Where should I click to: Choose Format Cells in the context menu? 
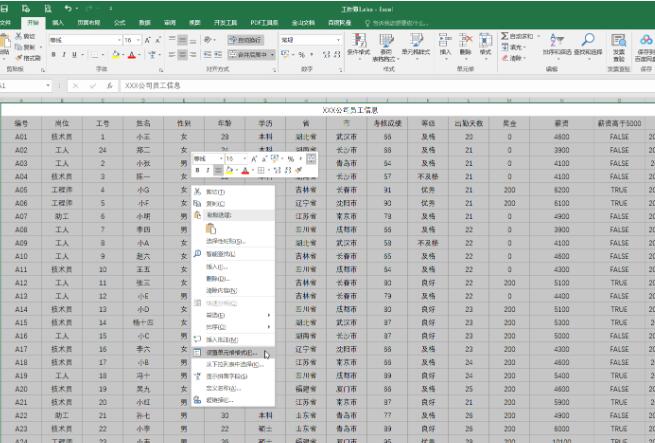click(x=233, y=353)
